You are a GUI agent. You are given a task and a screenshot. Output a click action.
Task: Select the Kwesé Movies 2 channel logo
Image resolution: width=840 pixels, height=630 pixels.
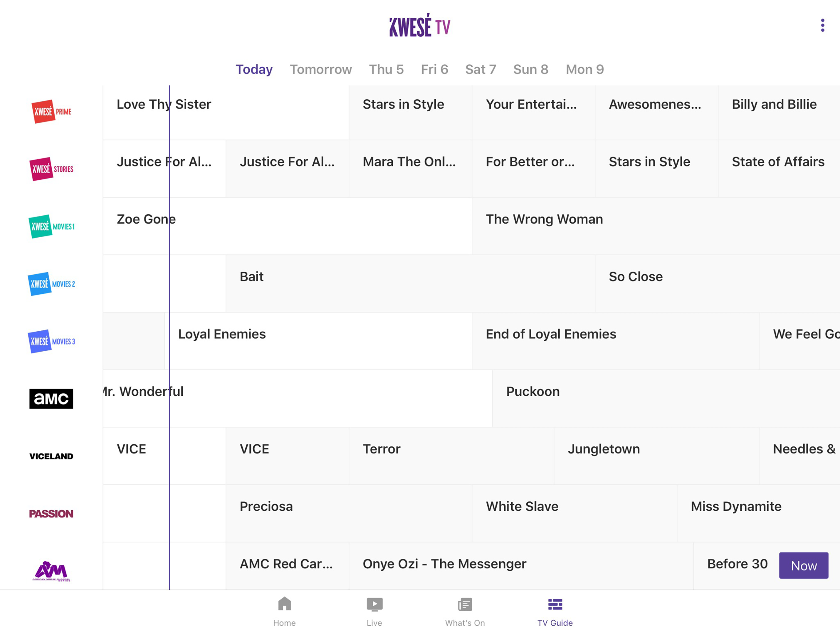pos(51,283)
